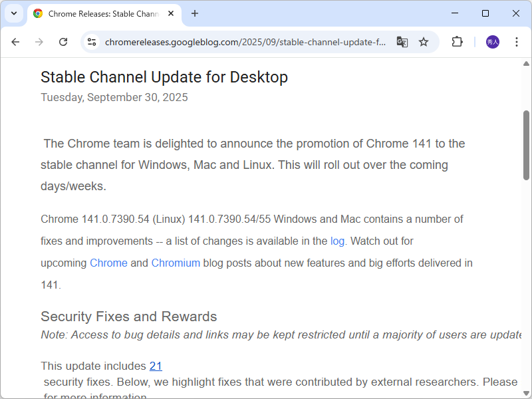Viewport: 532px width, 399px height.
Task: Select the Chrome Releases tab
Action: (x=100, y=13)
